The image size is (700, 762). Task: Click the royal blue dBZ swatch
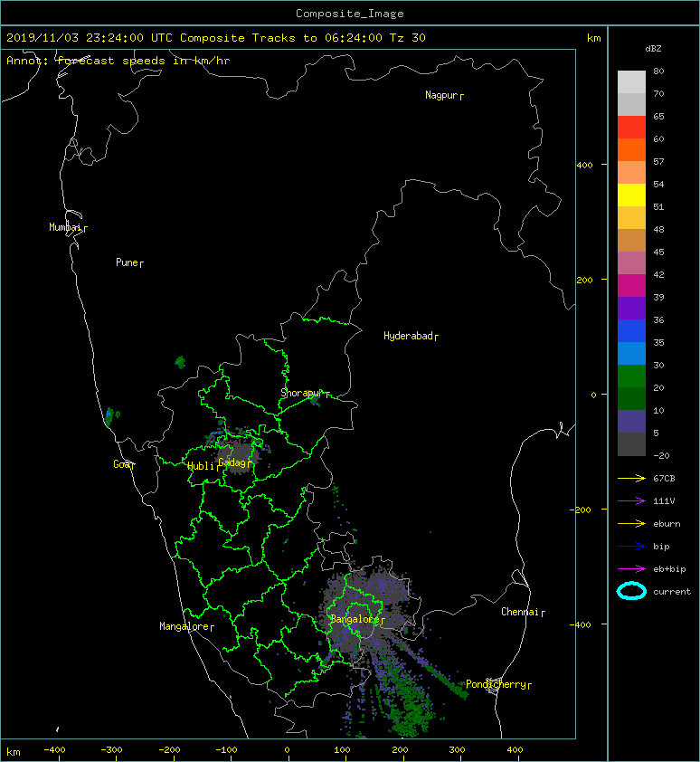[x=631, y=330]
